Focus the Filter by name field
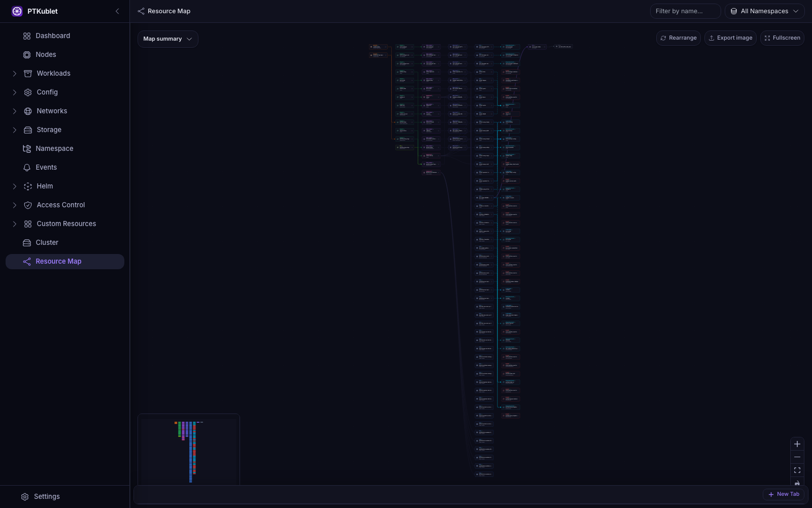The height and width of the screenshot is (508, 812). click(685, 11)
